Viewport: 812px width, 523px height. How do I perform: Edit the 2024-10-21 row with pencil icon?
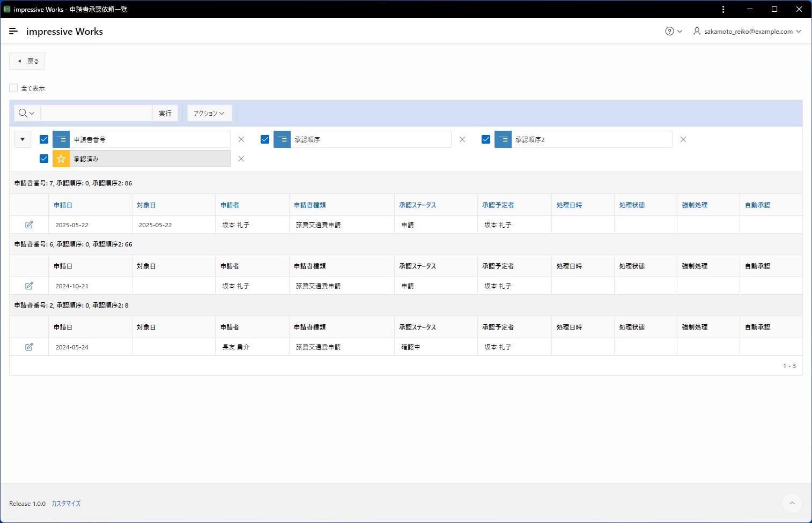(29, 286)
